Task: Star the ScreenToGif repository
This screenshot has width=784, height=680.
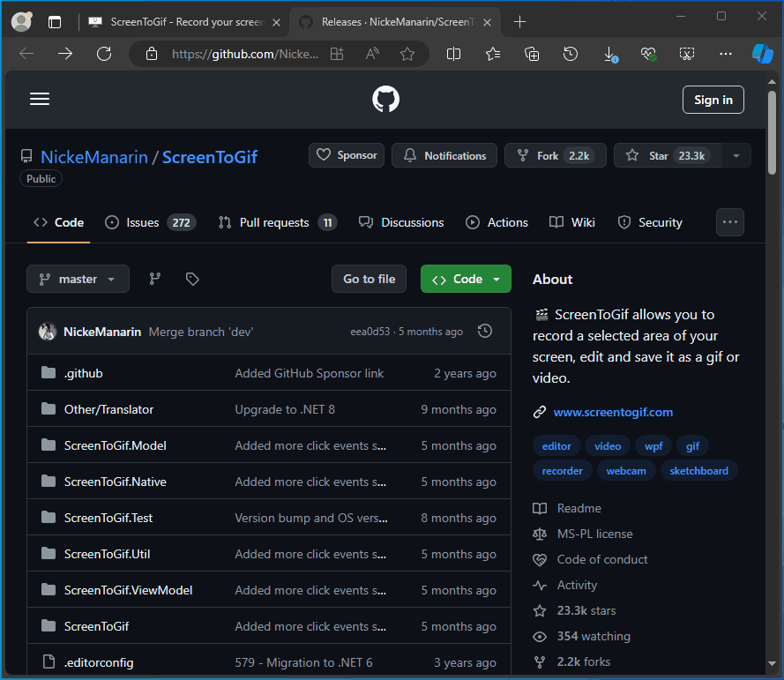Action: tap(668, 155)
